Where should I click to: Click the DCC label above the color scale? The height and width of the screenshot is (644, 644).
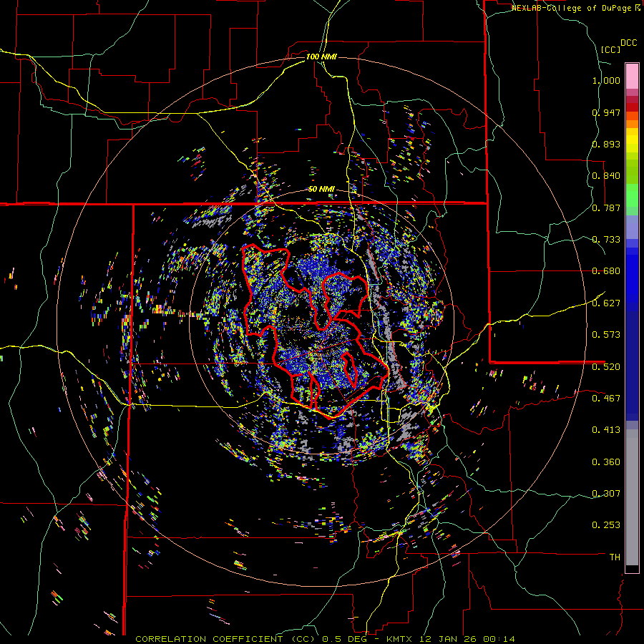(628, 43)
